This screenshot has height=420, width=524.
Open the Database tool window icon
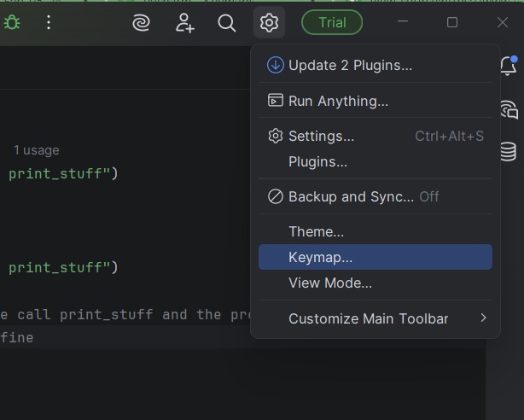point(509,152)
